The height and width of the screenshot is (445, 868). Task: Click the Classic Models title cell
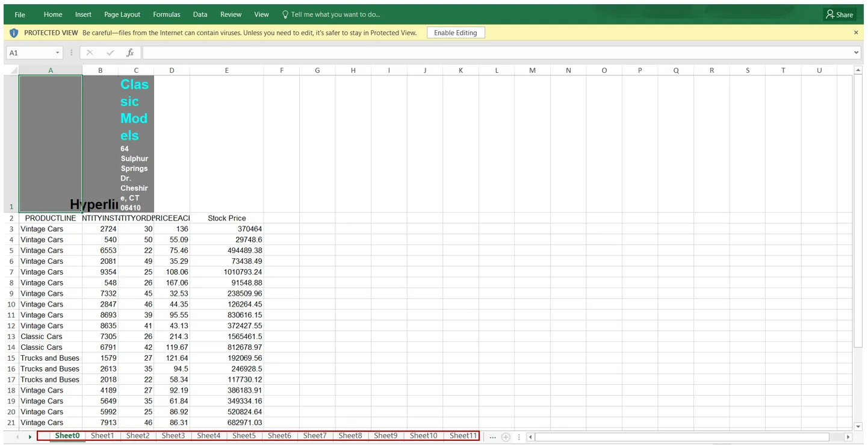pyautogui.click(x=136, y=144)
